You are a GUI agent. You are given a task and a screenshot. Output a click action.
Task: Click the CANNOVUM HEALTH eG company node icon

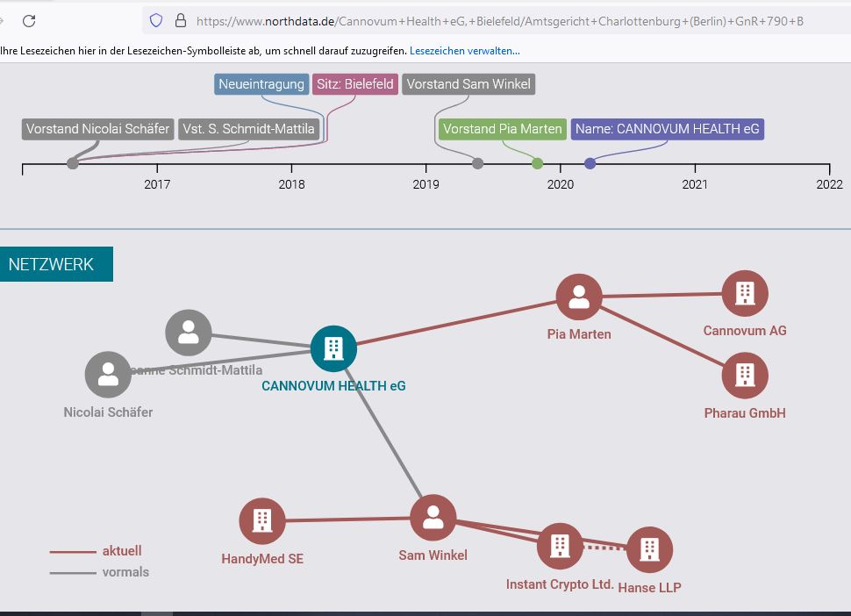333,348
